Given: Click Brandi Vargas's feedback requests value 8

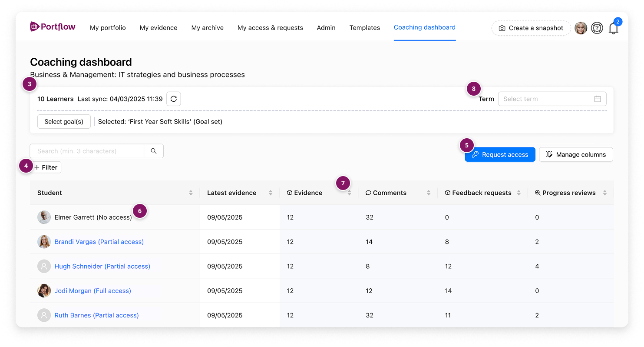Looking at the screenshot, I should (x=447, y=242).
